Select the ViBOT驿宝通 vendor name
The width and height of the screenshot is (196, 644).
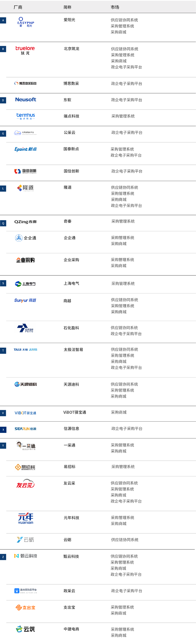pyautogui.click(x=74, y=412)
